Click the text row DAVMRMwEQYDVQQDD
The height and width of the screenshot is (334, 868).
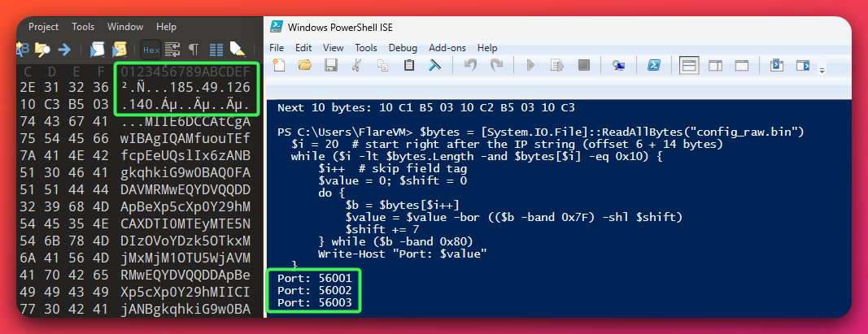pyautogui.click(x=185, y=189)
